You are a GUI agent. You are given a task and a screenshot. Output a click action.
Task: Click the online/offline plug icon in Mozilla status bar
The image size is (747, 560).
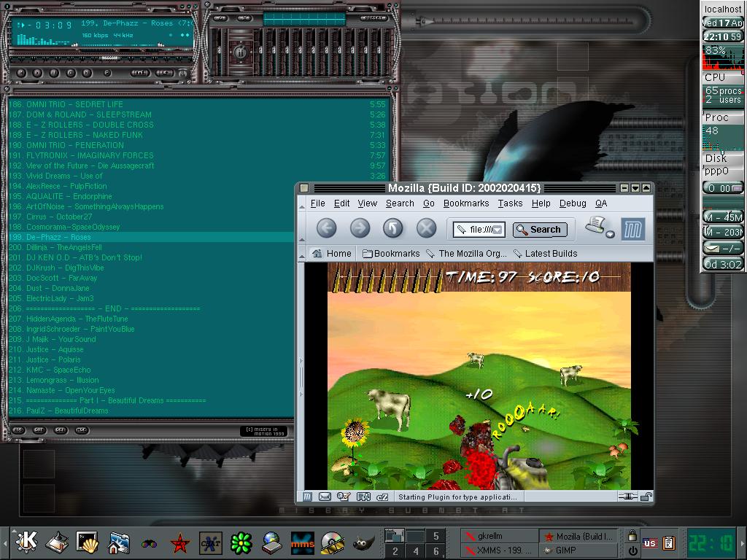point(628,497)
